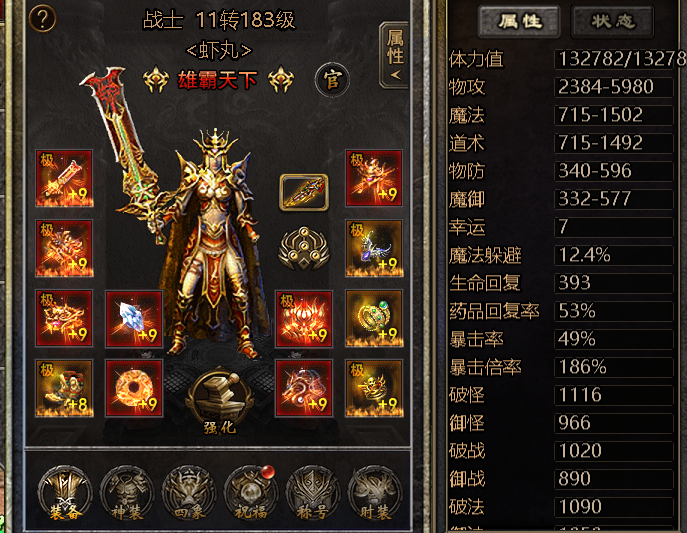Switch to the 时装 fashion tab
The width and height of the screenshot is (687, 533).
375,494
